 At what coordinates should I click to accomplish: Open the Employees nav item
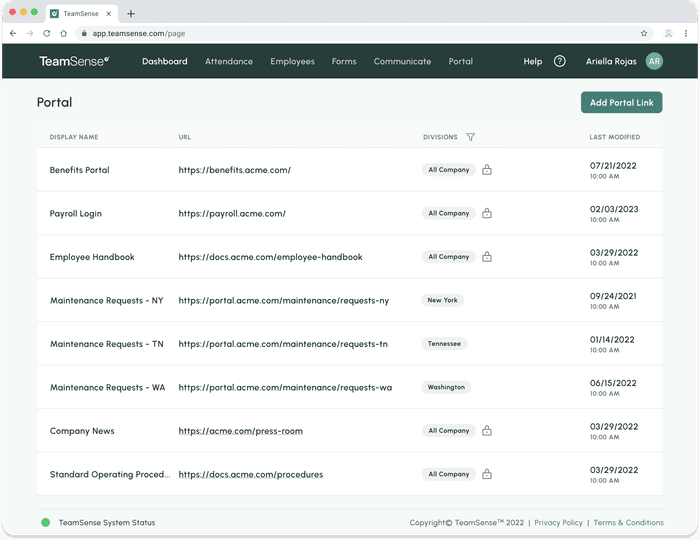point(292,62)
